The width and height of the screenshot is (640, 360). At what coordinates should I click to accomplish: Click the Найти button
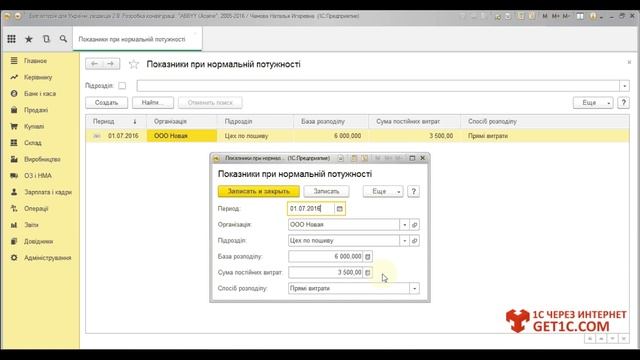click(x=153, y=102)
